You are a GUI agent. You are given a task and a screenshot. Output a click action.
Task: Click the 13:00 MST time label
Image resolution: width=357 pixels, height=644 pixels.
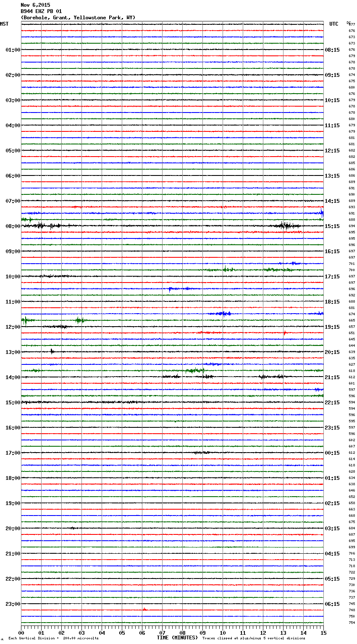pyautogui.click(x=13, y=352)
